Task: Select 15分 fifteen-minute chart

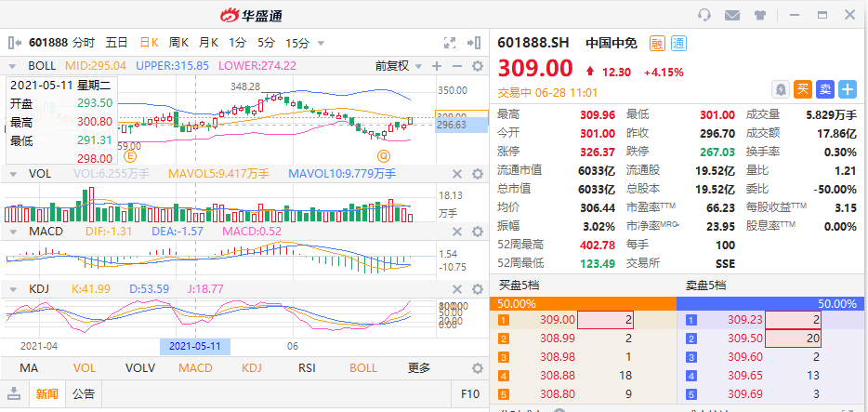Action: [297, 43]
